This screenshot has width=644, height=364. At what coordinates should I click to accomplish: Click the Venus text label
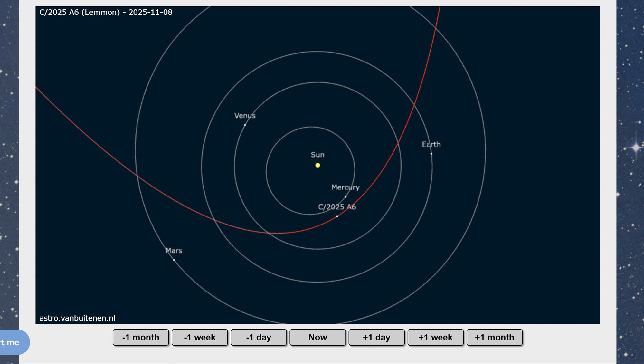point(245,116)
